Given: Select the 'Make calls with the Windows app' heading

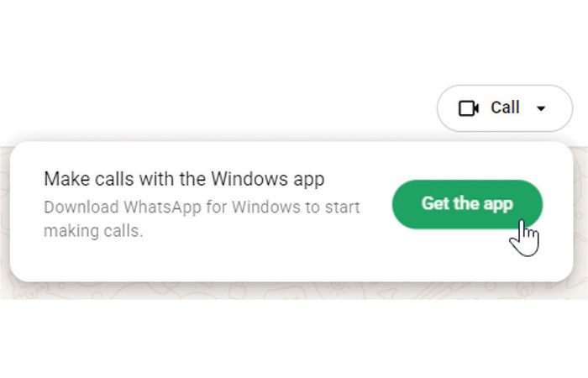Looking at the screenshot, I should click(184, 179).
